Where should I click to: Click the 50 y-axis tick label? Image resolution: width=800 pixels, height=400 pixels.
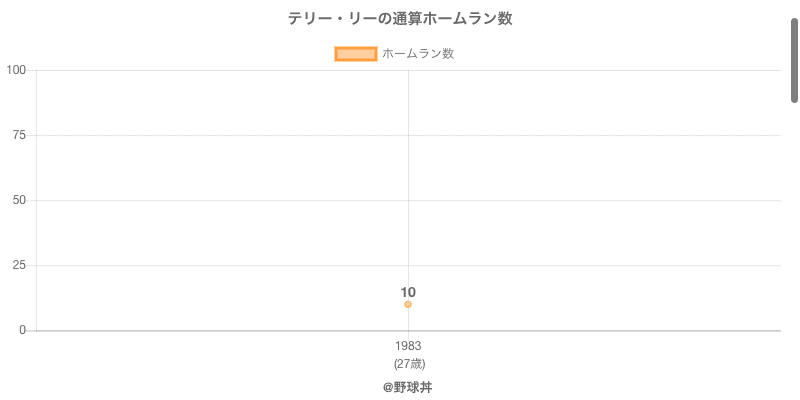coord(20,200)
